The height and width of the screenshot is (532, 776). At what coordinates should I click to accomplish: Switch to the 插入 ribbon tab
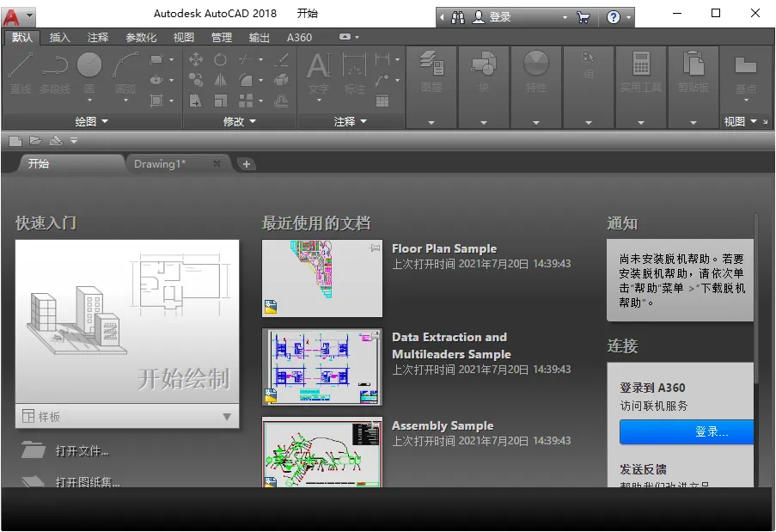coord(58,37)
